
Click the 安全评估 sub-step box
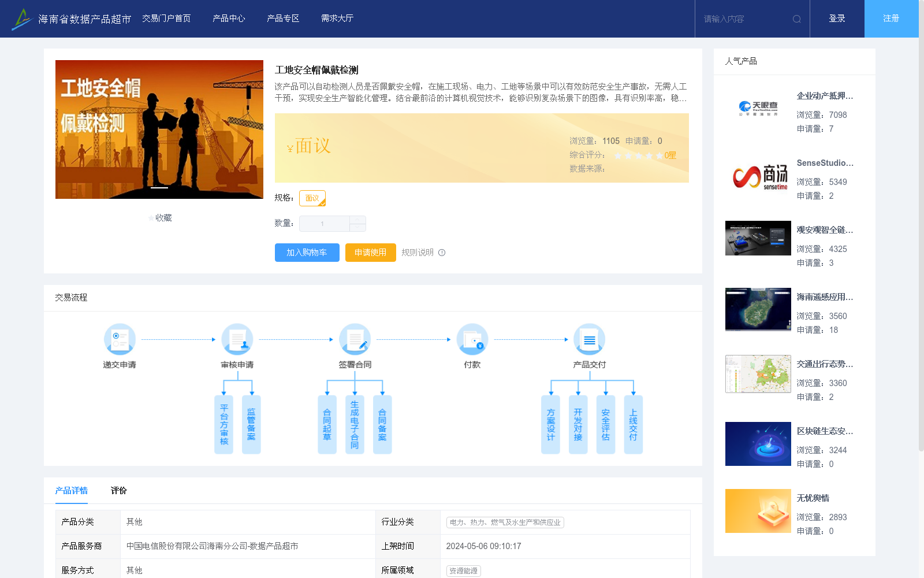(606, 425)
